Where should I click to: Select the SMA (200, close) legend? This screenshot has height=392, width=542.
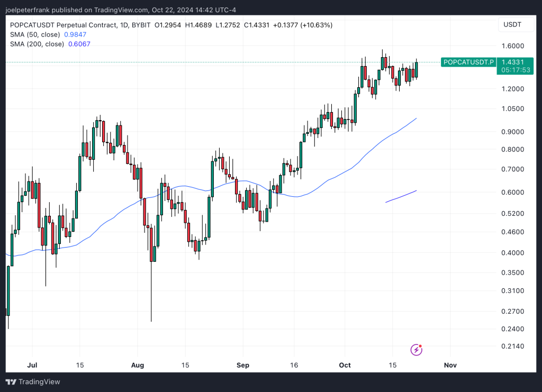[x=37, y=44]
